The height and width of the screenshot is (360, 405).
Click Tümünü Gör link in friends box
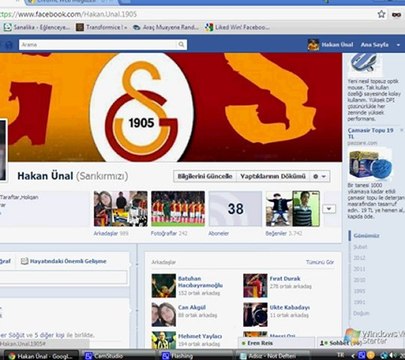tap(320, 262)
